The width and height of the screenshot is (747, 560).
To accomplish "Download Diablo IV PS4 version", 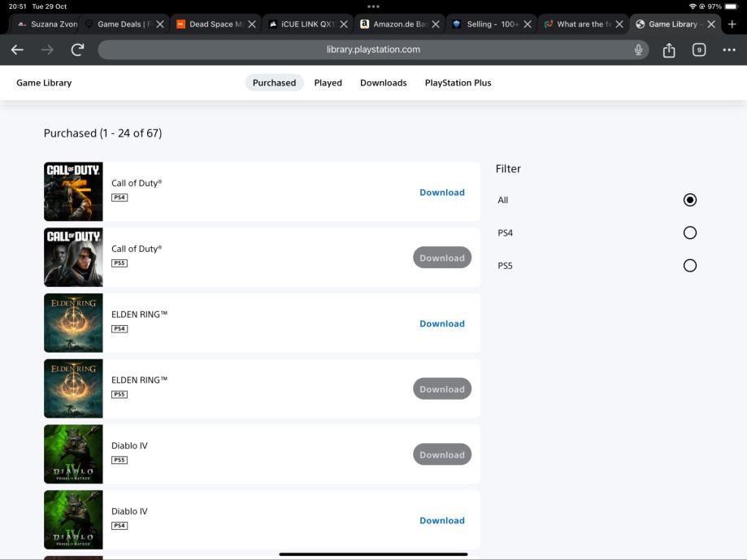I will [x=442, y=520].
